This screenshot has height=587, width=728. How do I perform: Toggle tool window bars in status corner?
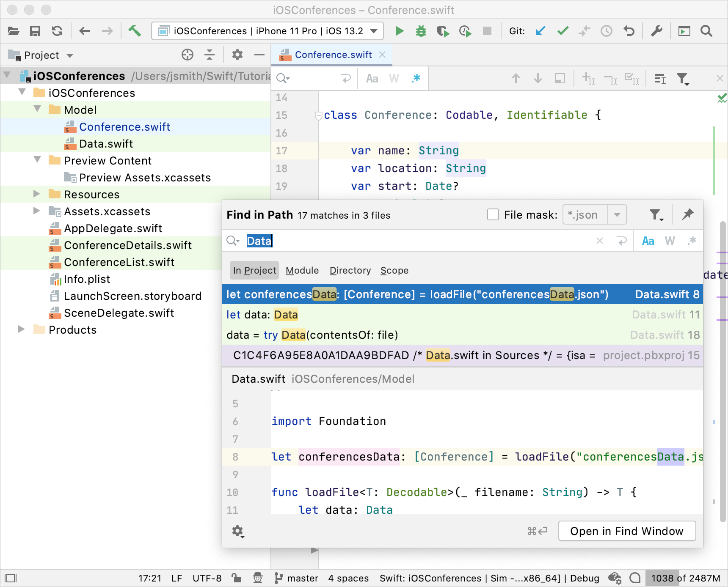tap(11, 578)
